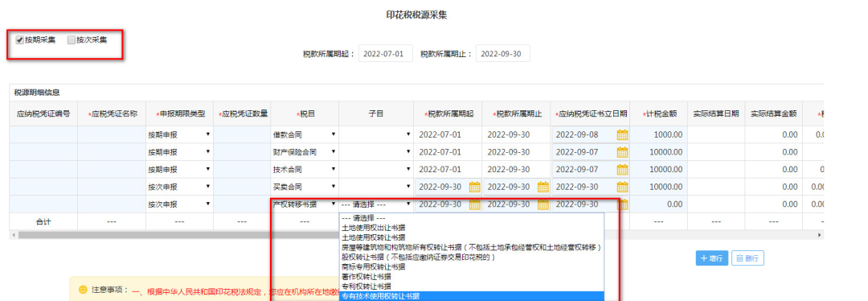Select 著作权转让书据 from the list
Screen dimensions: 868x301
point(472,277)
